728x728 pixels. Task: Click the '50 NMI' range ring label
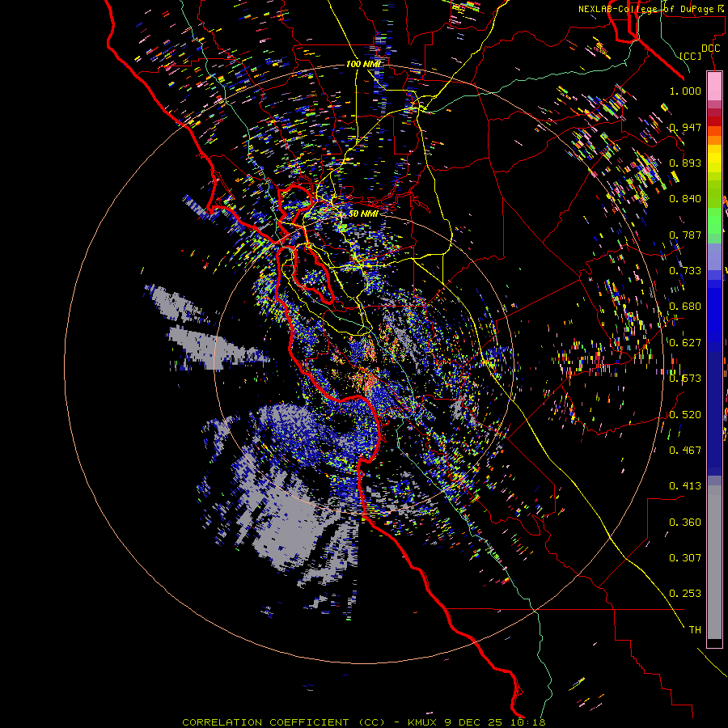(363, 214)
